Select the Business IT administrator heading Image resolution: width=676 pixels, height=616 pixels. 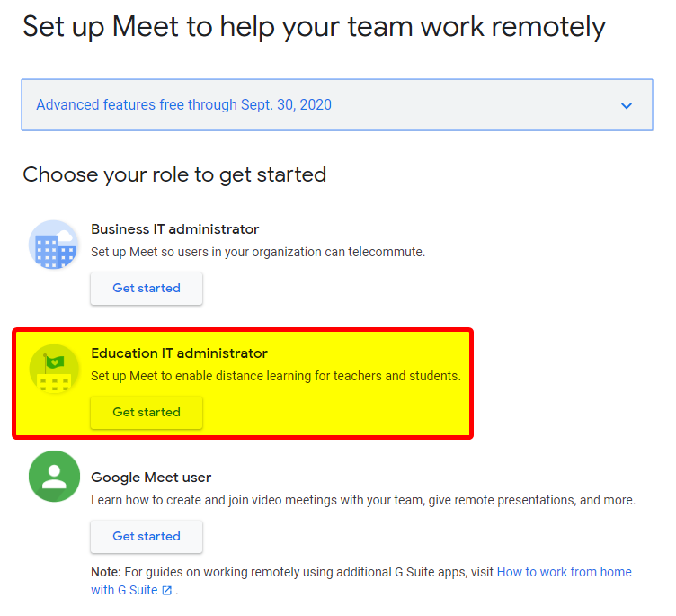click(175, 229)
